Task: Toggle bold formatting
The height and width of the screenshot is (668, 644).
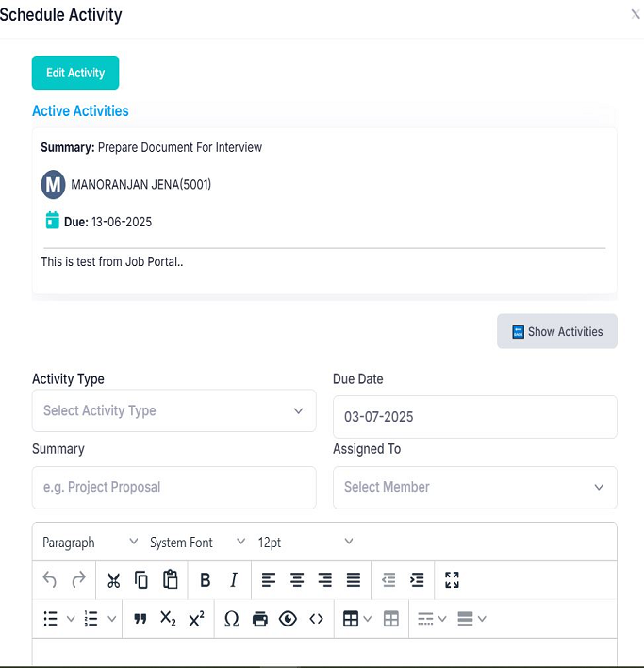Action: (205, 580)
